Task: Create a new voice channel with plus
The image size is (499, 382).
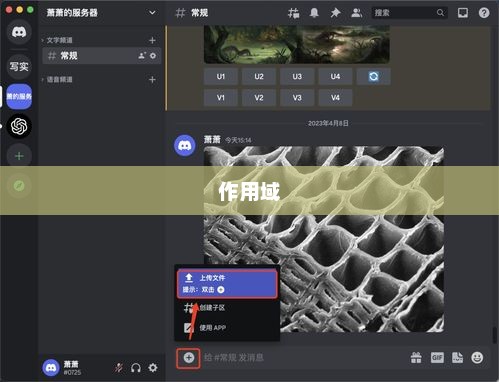Action: [152, 80]
